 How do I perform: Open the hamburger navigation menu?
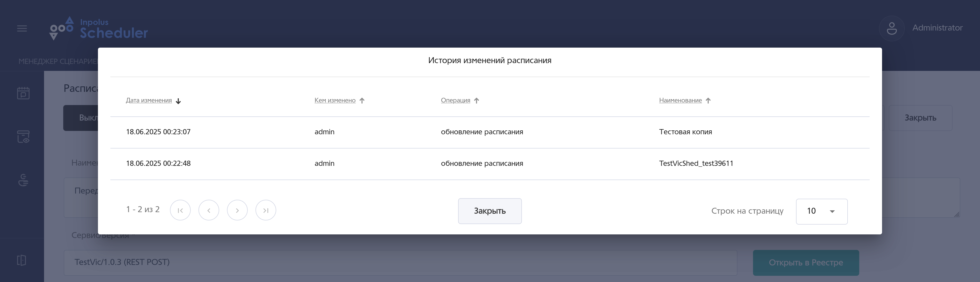tap(22, 28)
